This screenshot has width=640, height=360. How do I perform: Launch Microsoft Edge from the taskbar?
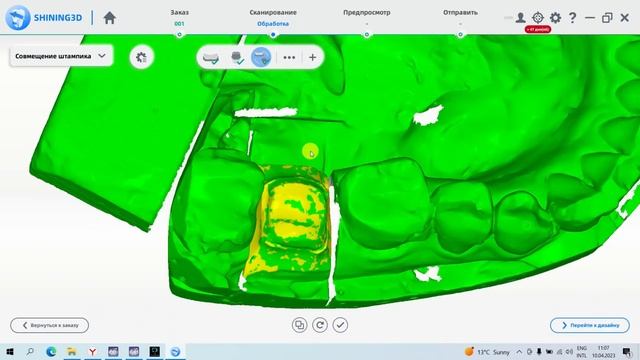click(x=51, y=351)
